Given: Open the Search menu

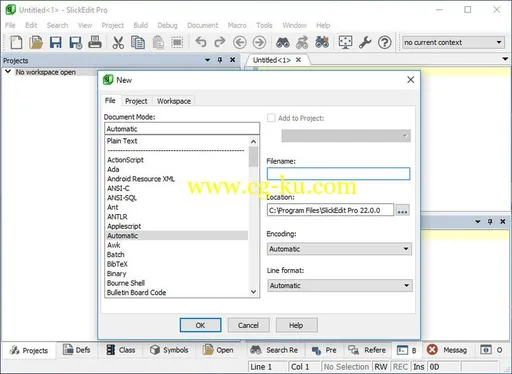Looking at the screenshot, I should [x=57, y=25].
